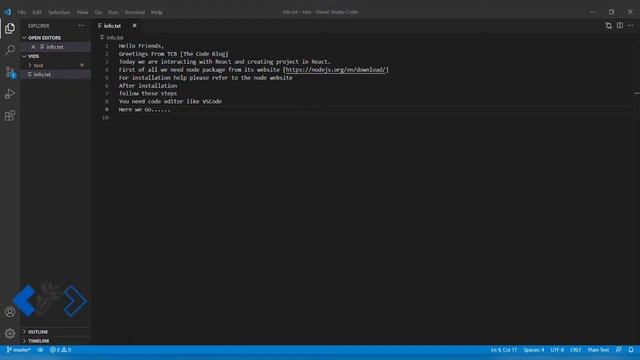Screen dimensions: 640x360
Task: Open errors and warnings count in status bar
Action: click(x=60, y=350)
